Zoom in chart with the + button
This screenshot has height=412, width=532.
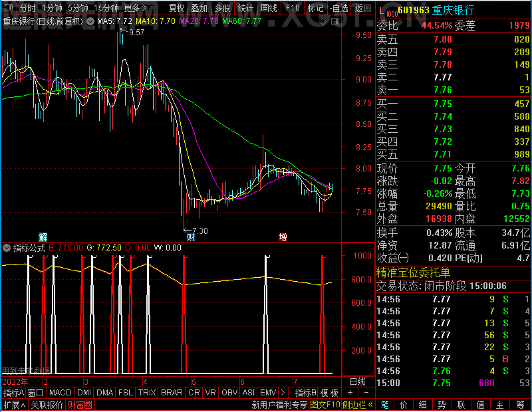[x=350, y=393]
